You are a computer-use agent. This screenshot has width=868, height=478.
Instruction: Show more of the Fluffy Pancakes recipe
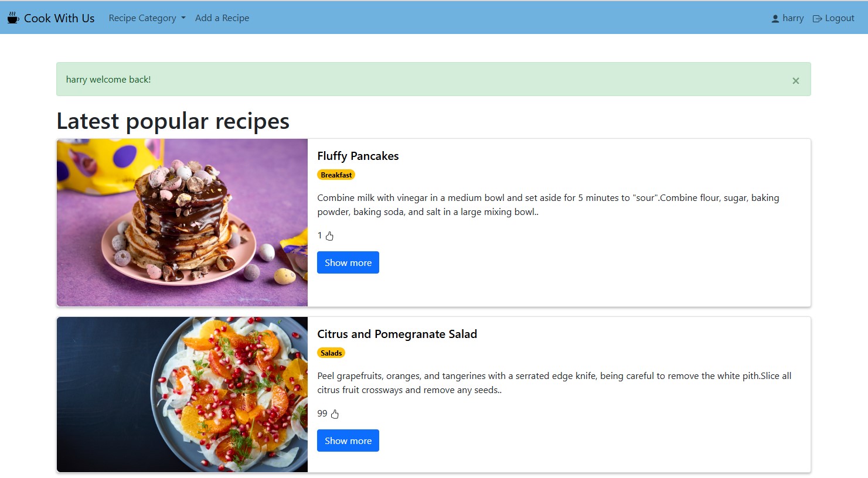348,262
